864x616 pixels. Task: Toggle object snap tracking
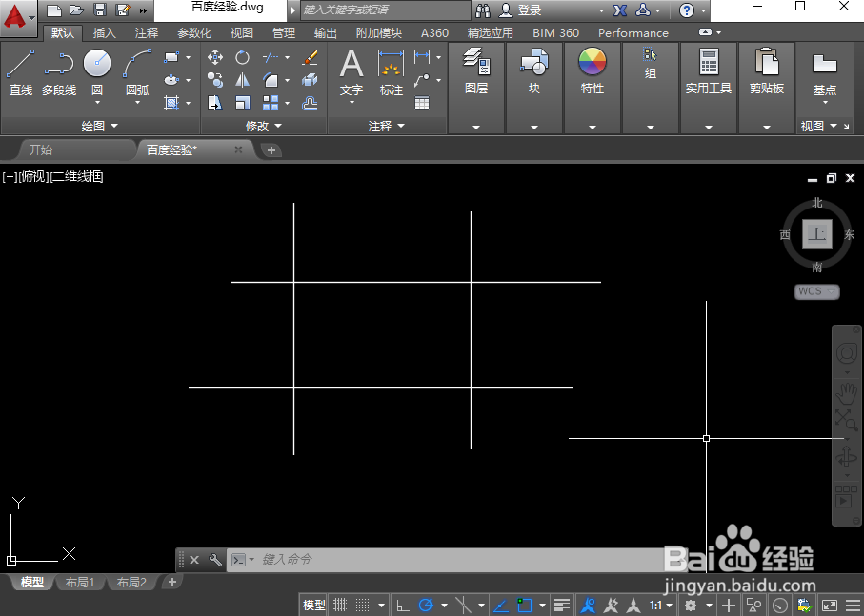[501, 606]
